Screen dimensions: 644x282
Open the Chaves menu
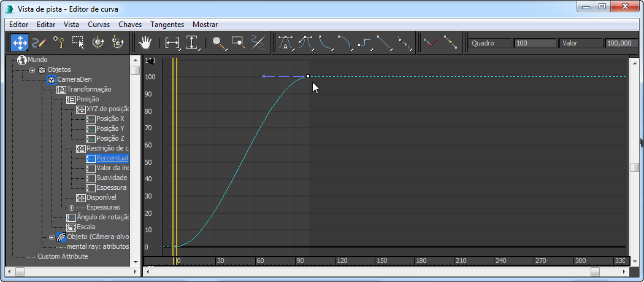point(130,25)
